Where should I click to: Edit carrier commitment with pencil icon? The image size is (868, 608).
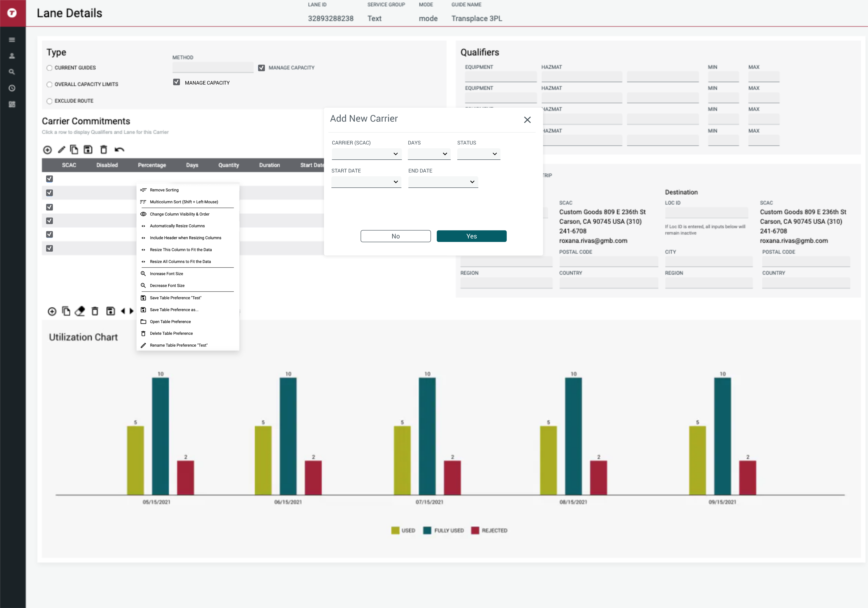pyautogui.click(x=61, y=150)
